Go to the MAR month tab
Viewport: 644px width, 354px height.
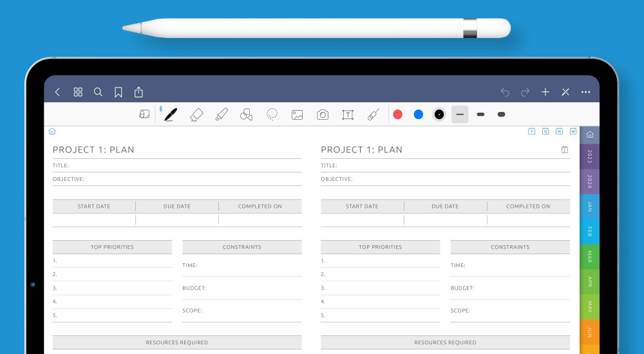pos(589,257)
